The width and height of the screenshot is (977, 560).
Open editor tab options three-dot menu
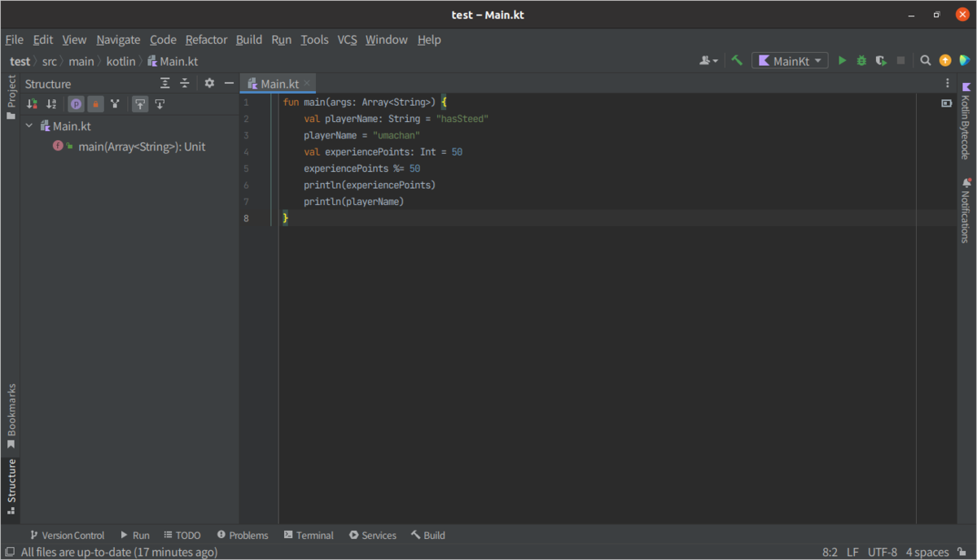(948, 83)
